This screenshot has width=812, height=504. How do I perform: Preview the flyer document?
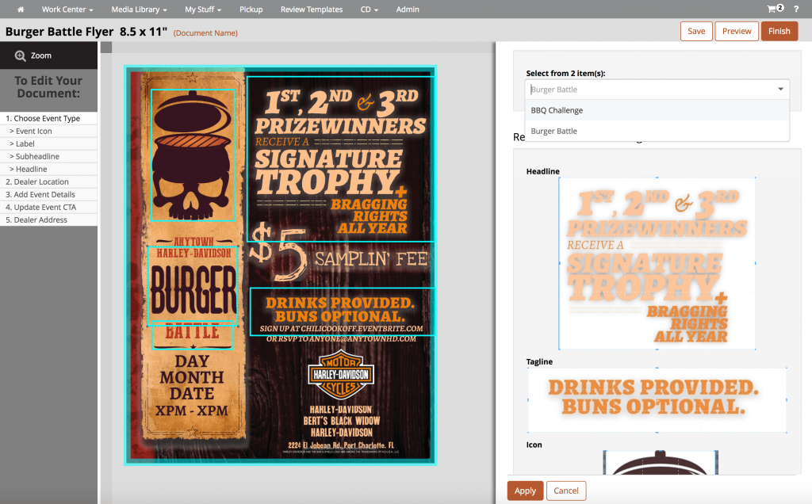pyautogui.click(x=737, y=31)
